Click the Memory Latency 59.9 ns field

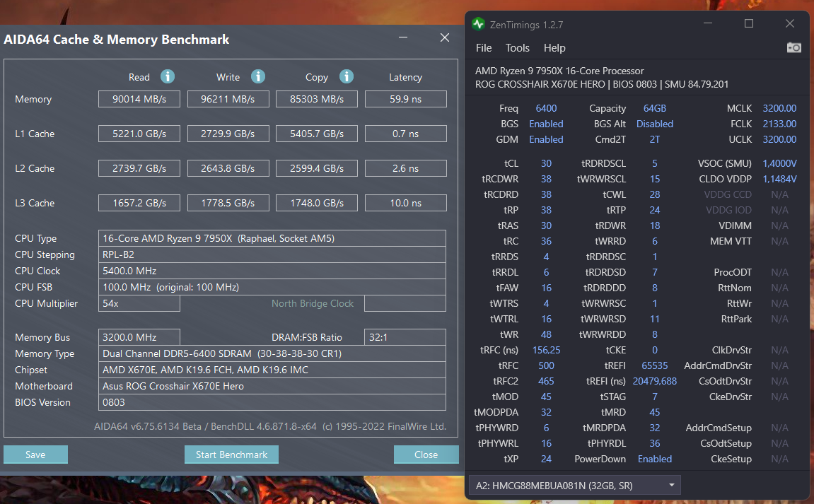click(x=405, y=99)
